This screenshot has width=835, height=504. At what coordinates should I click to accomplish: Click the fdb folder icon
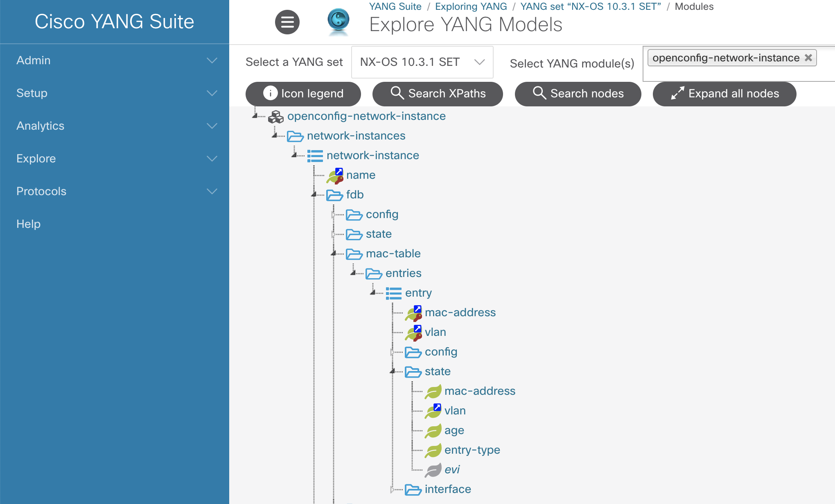(x=334, y=195)
